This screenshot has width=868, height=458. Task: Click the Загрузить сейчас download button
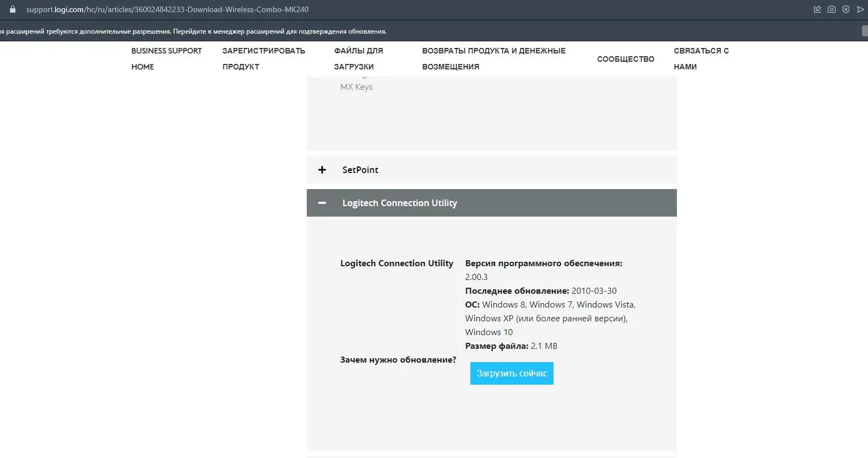(512, 373)
